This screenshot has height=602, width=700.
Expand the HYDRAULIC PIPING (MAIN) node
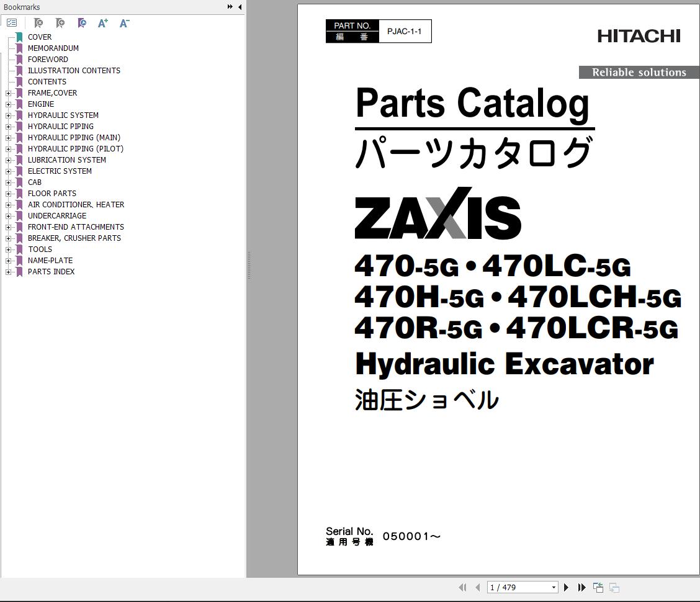coord(8,138)
